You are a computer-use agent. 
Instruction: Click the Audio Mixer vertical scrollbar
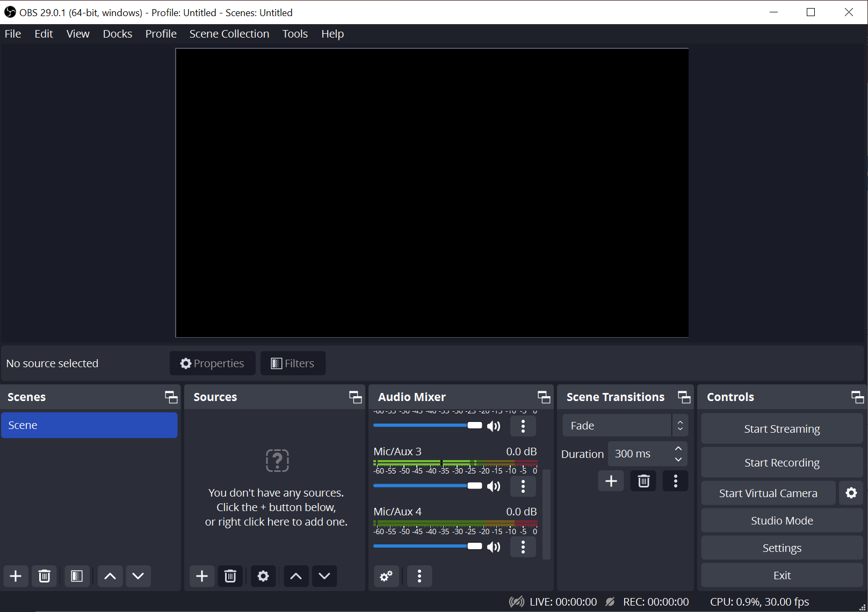tap(546, 514)
